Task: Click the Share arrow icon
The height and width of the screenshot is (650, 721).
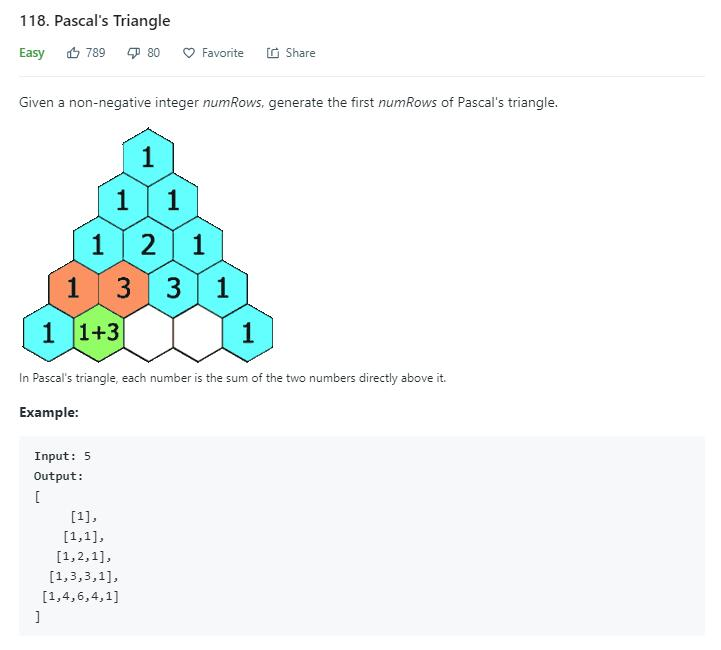Action: [x=273, y=53]
